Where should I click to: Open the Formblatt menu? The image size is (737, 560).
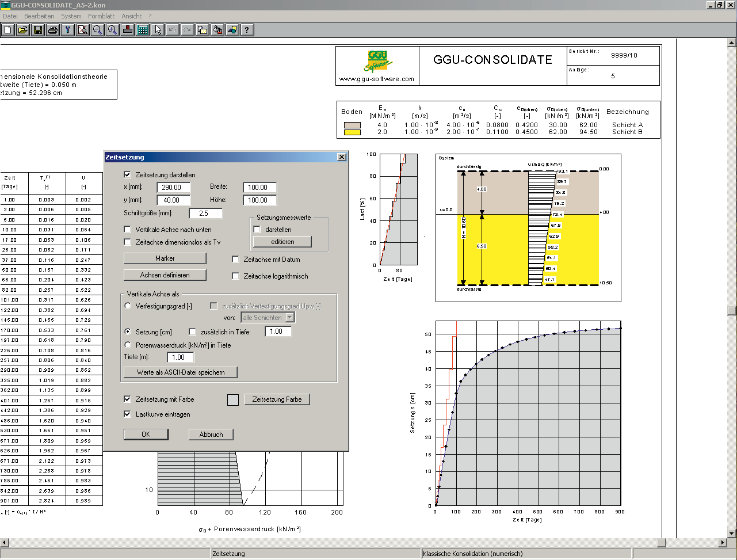pyautogui.click(x=101, y=16)
